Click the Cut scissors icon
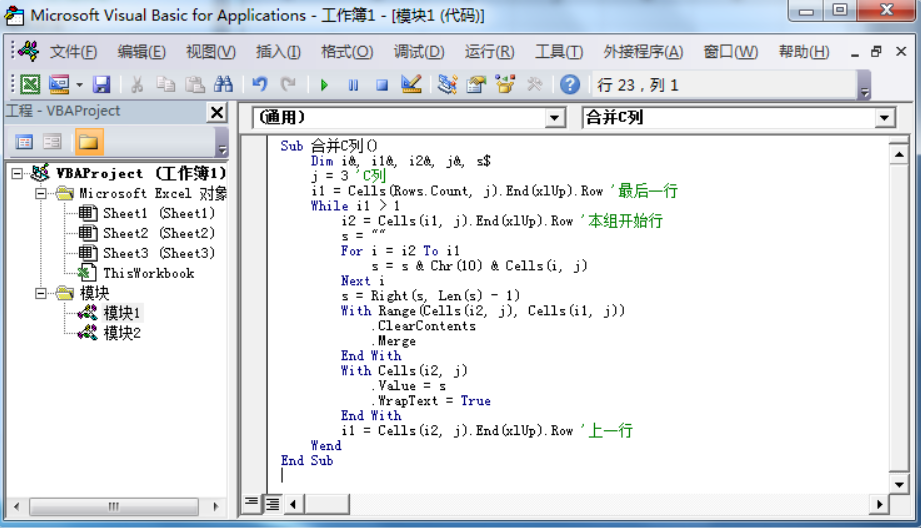 tap(137, 85)
